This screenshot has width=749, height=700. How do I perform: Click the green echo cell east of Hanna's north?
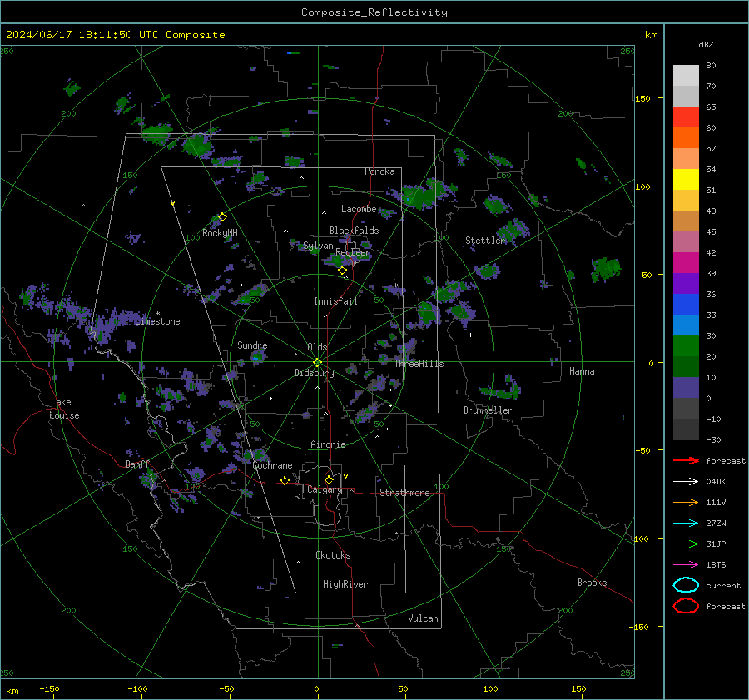click(x=606, y=269)
